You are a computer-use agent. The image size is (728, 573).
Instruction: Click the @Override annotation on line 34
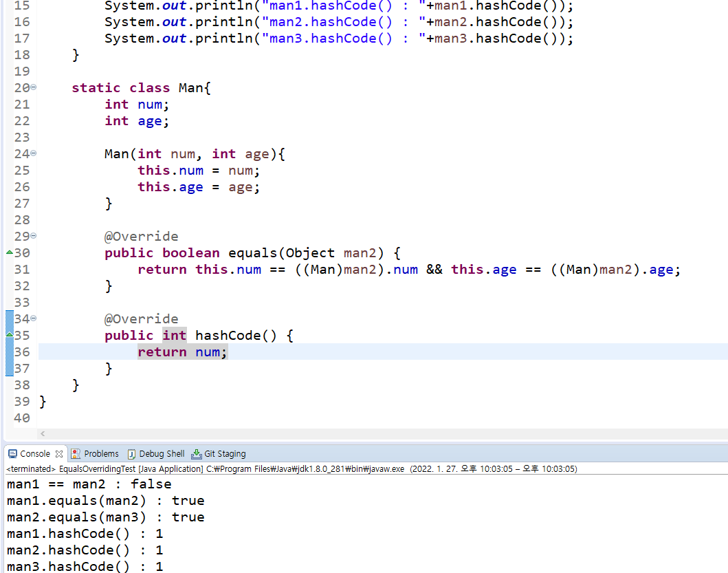141,319
